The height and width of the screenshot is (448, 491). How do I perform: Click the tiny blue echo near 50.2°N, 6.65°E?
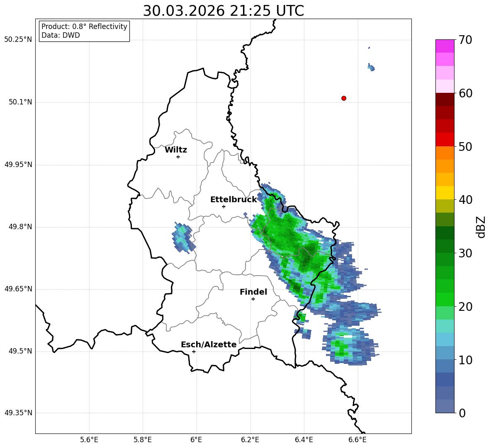(x=371, y=67)
